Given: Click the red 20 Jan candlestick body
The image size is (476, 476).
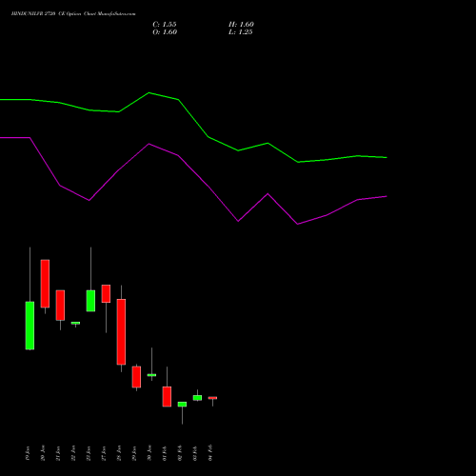Looking at the screenshot, I should pos(45,284).
